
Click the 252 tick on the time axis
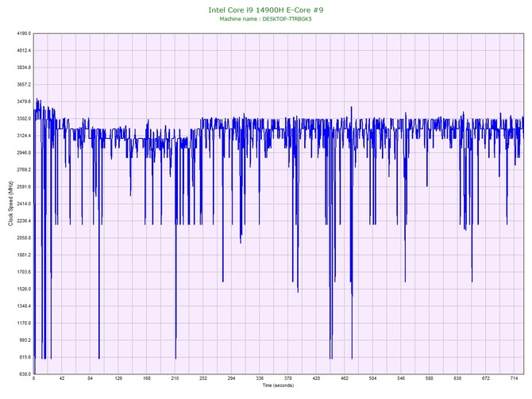point(203,378)
